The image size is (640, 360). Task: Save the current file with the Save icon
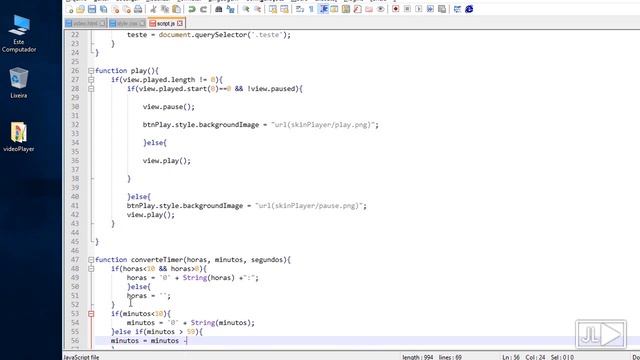[92, 9]
